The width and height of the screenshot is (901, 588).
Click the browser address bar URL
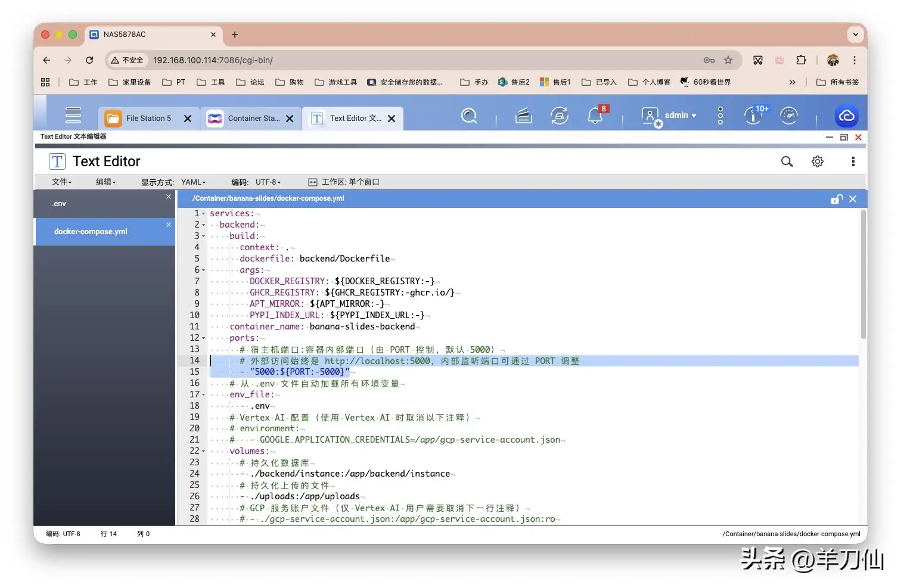pyautogui.click(x=213, y=60)
